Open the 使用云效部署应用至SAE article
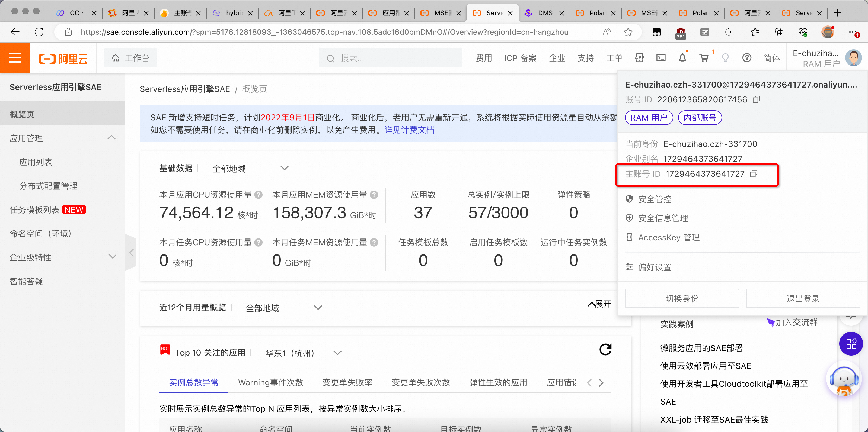Screen dimensions: 868x432 click(706, 366)
